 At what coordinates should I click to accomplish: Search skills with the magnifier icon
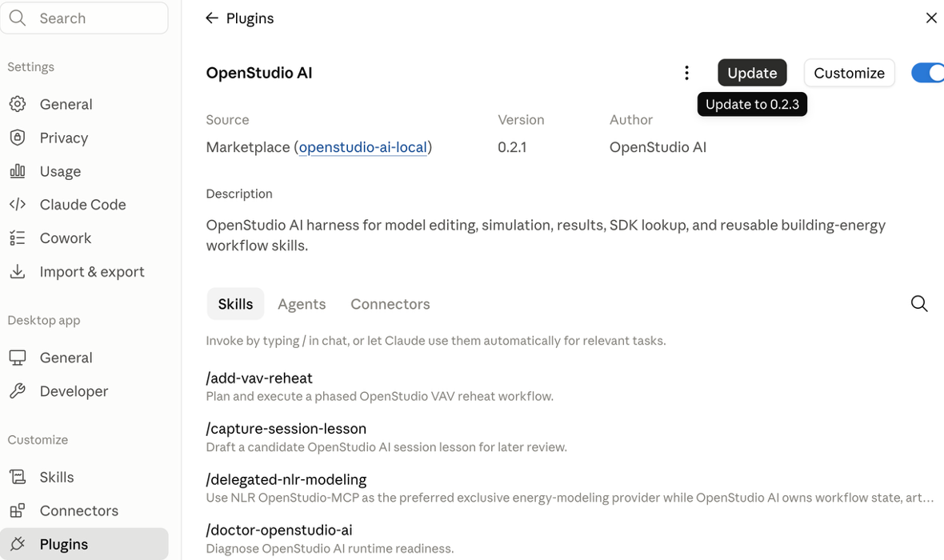click(x=918, y=303)
